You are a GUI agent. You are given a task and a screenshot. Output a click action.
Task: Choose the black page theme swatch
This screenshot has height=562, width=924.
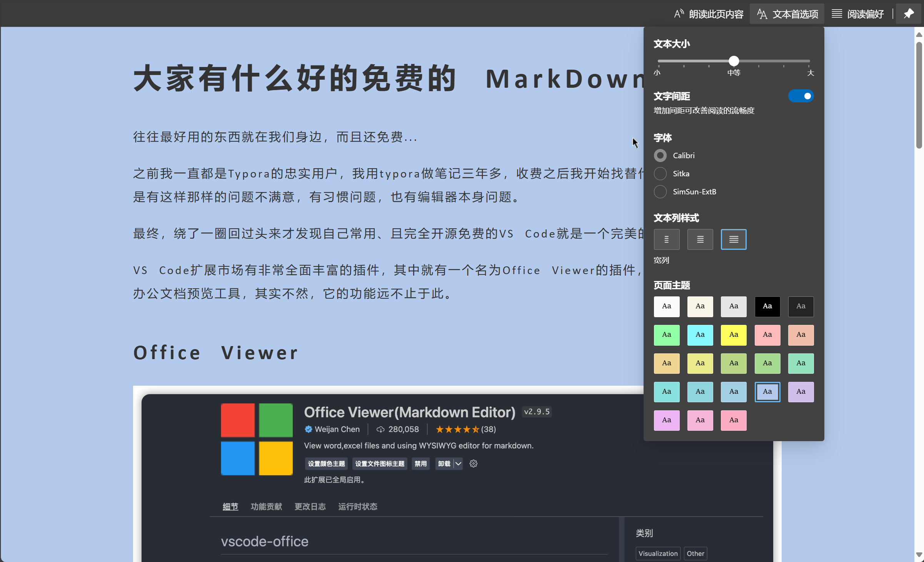(767, 306)
